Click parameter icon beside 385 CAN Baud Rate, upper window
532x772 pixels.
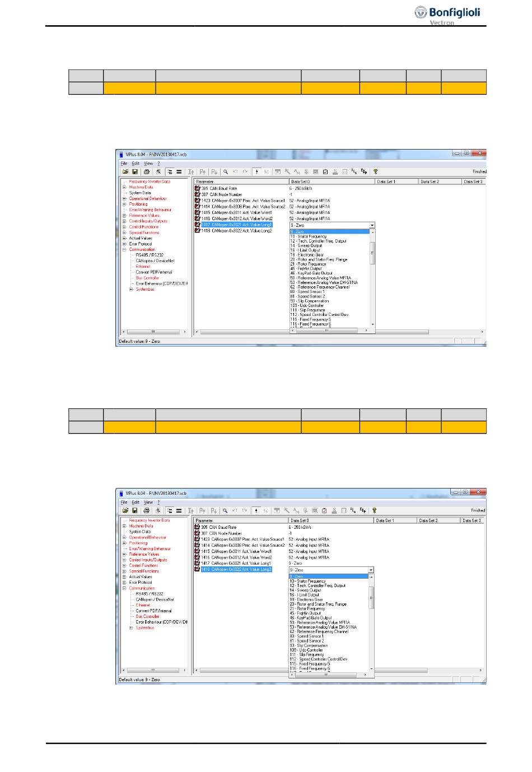pyautogui.click(x=198, y=189)
